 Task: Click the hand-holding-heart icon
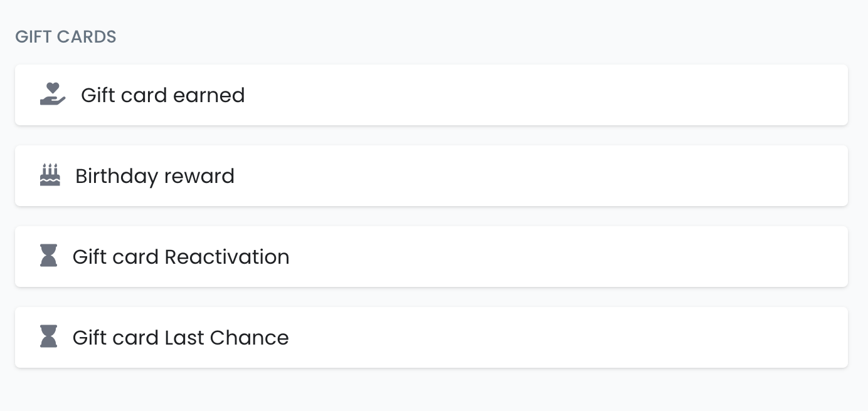53,95
